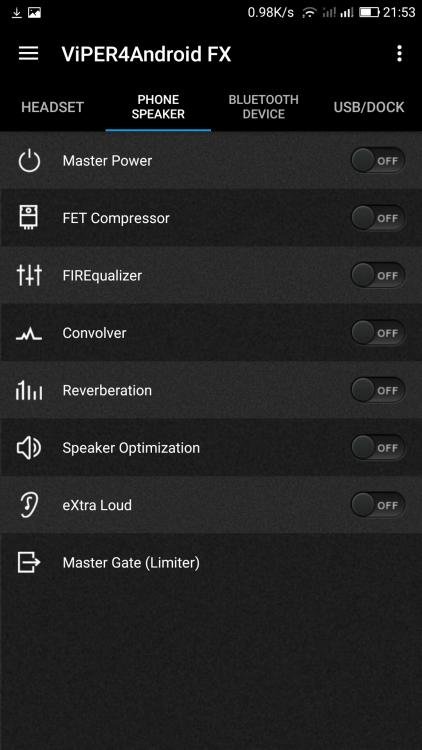Open the hamburger navigation menu
Image resolution: width=422 pixels, height=750 pixels.
coord(28,53)
